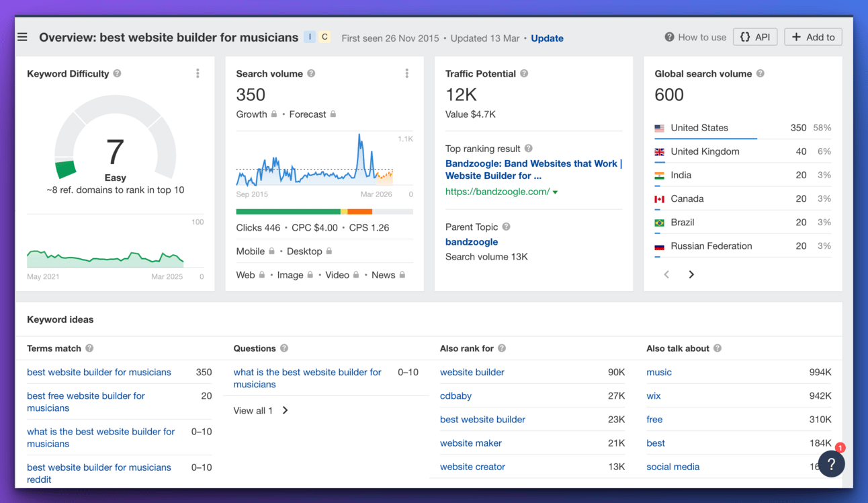Click the Traffic Potential help icon
The image size is (868, 503).
pos(524,73)
